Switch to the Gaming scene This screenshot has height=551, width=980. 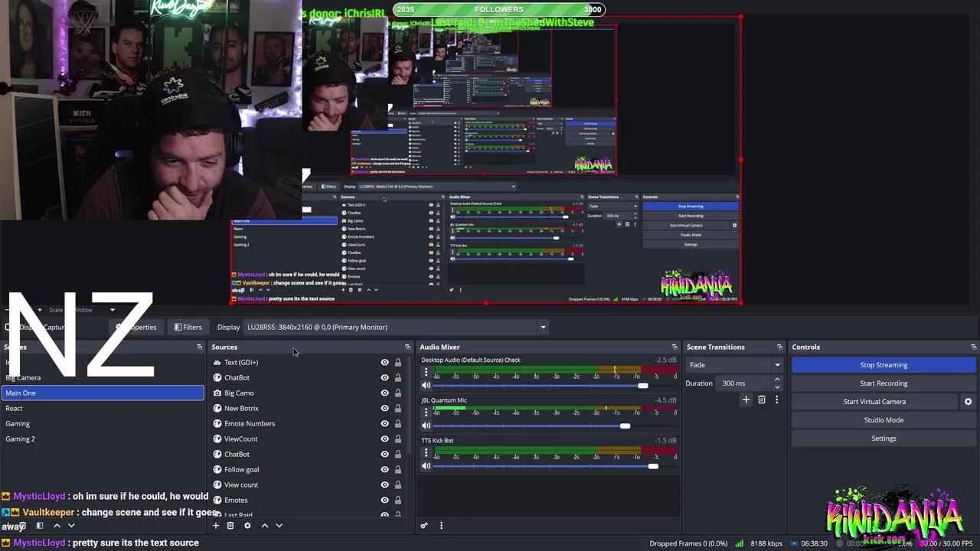[103, 424]
